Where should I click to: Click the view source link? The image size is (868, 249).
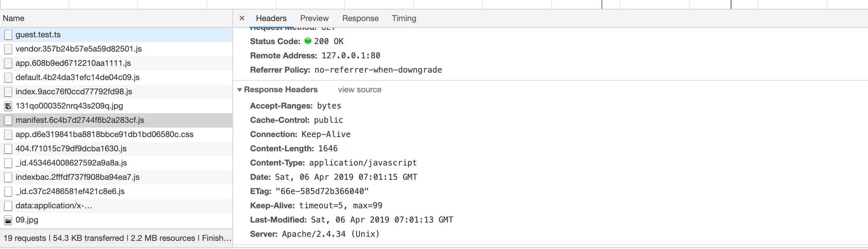(x=360, y=90)
